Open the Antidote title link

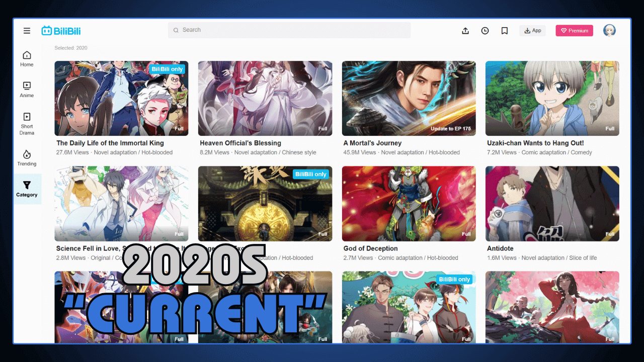pos(500,248)
